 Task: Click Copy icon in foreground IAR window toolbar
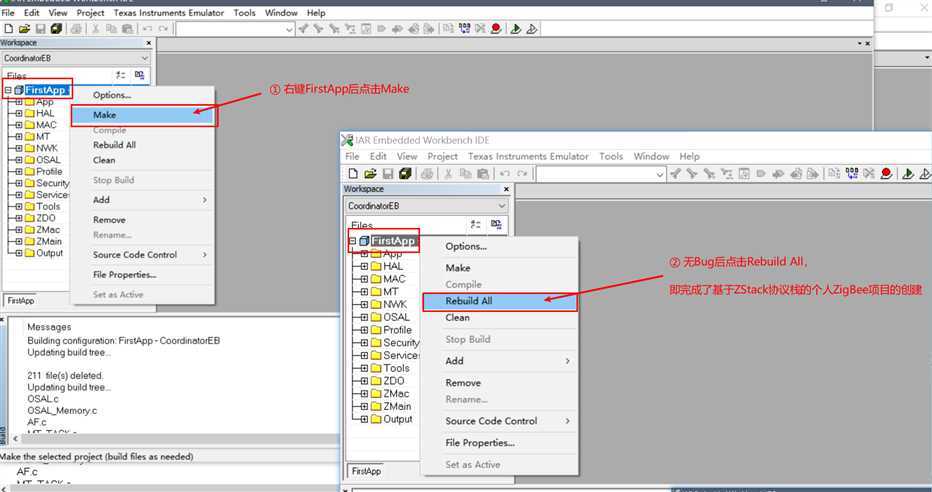pyautogui.click(x=465, y=174)
